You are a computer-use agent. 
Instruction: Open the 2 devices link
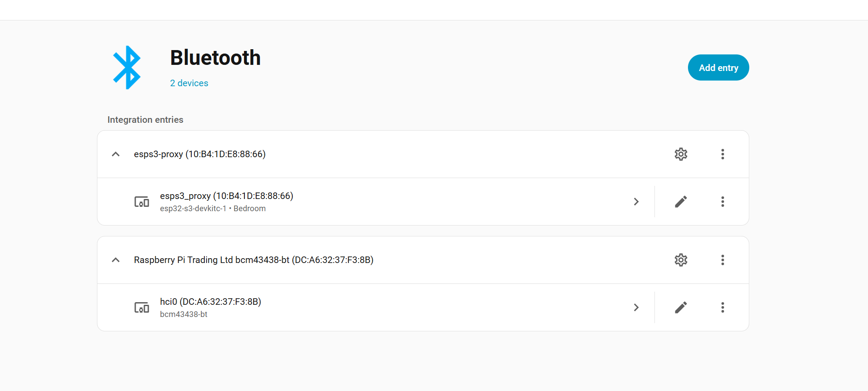click(189, 83)
